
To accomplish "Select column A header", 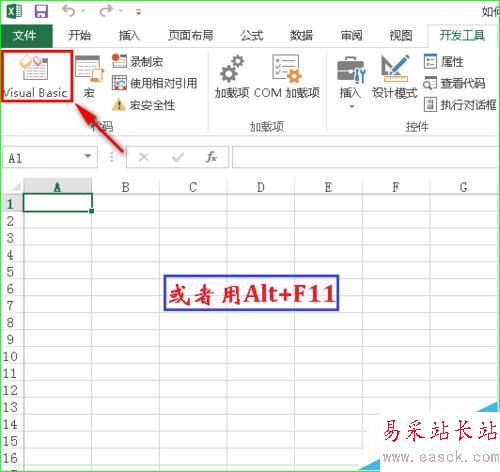I will tap(58, 187).
